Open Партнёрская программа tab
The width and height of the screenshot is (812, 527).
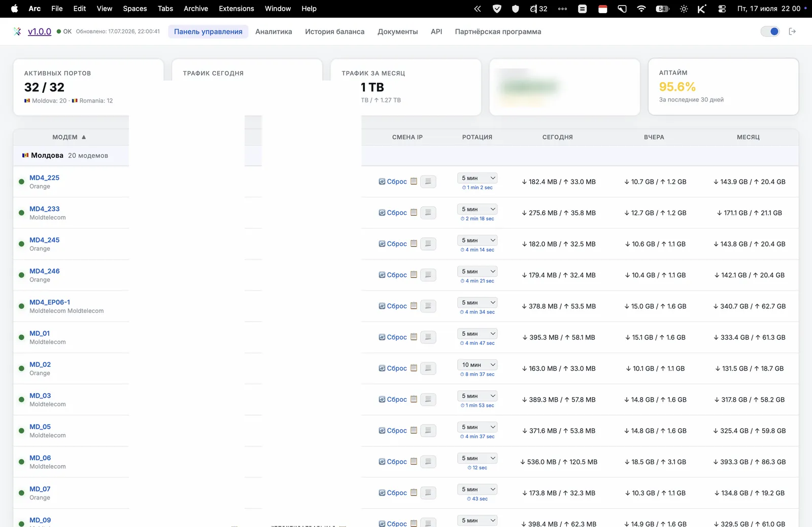point(498,31)
